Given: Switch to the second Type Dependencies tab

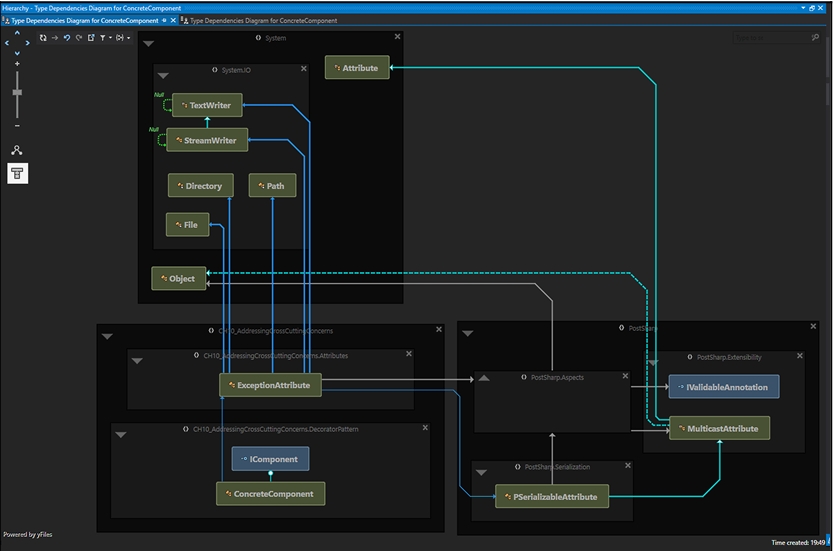Looking at the screenshot, I should 263,20.
